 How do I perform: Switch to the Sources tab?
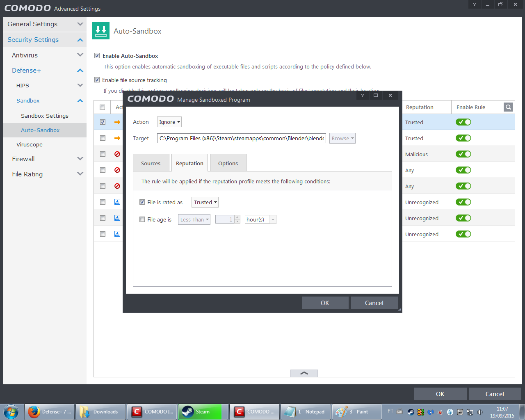tap(151, 163)
